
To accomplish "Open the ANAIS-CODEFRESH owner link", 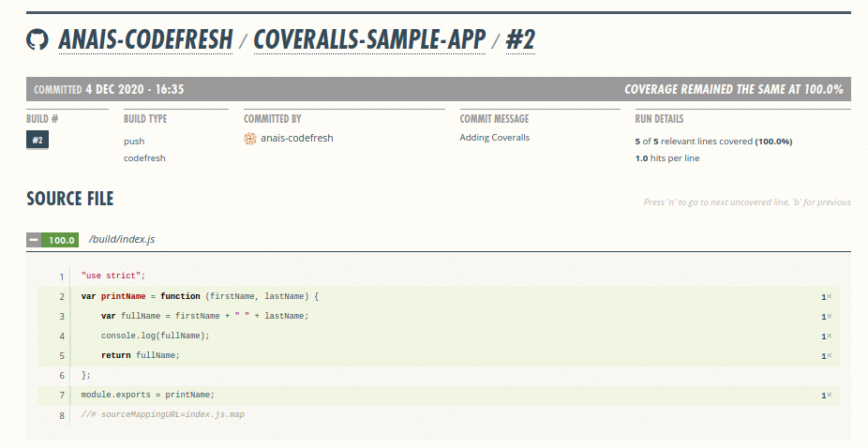I will [145, 40].
